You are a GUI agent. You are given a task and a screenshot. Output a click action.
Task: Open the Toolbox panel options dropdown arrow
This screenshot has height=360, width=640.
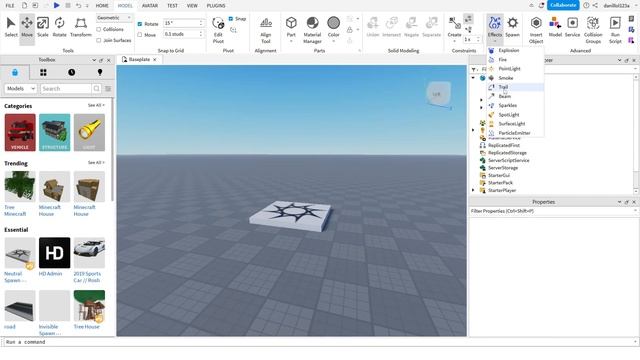point(94,60)
